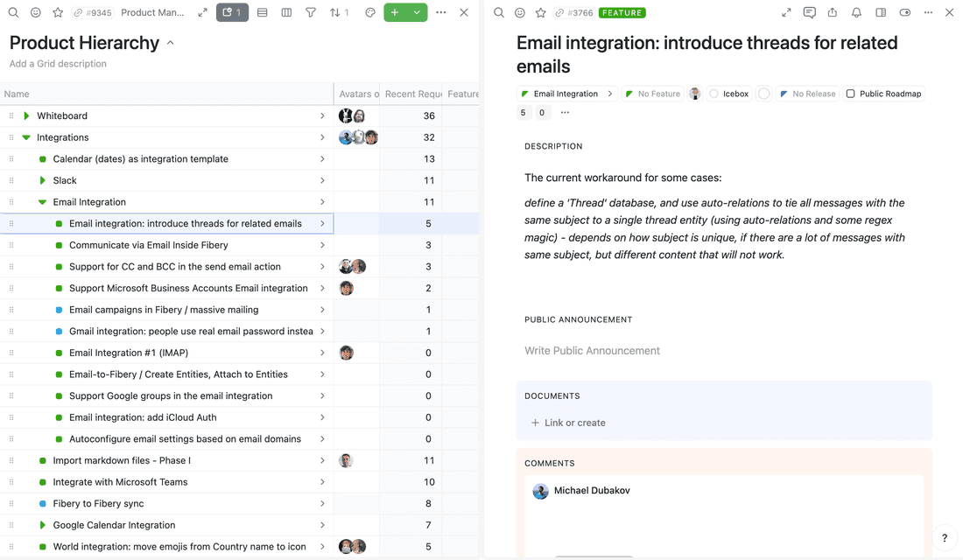
Task: Click the columns layout icon in grid toolbar
Action: click(x=286, y=13)
